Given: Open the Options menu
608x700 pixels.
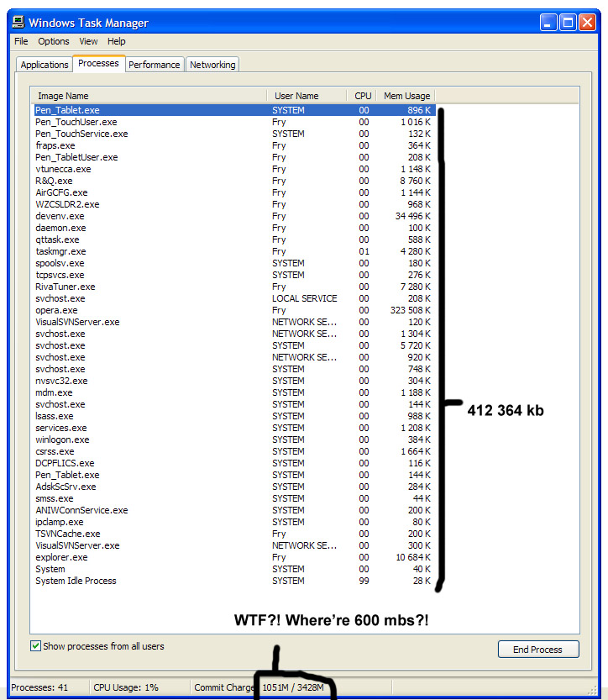Looking at the screenshot, I should [x=54, y=41].
